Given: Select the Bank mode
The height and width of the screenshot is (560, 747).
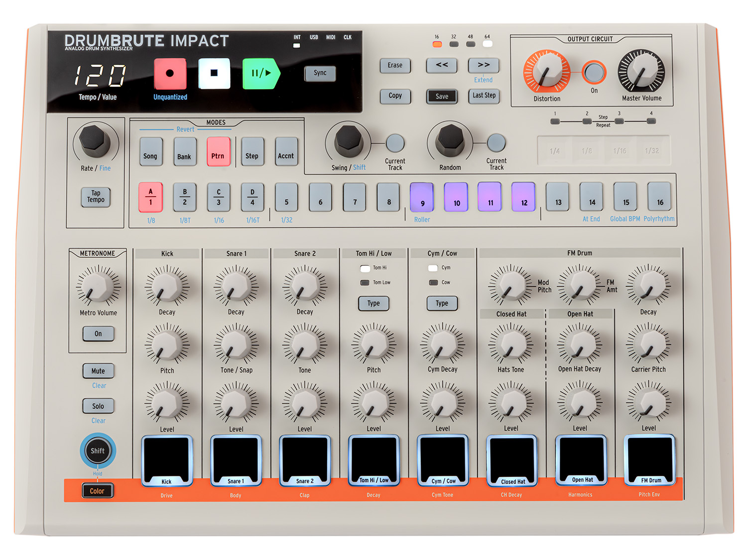Looking at the screenshot, I should click(x=184, y=151).
